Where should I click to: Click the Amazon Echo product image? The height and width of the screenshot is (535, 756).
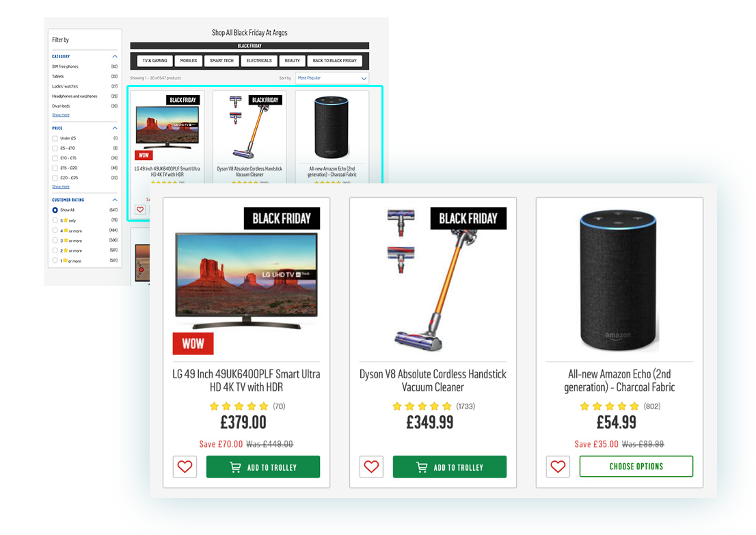coord(618,280)
